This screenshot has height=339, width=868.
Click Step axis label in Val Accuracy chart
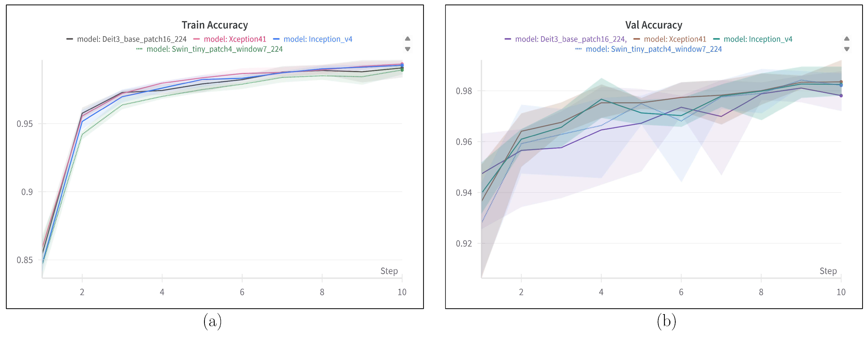828,271
